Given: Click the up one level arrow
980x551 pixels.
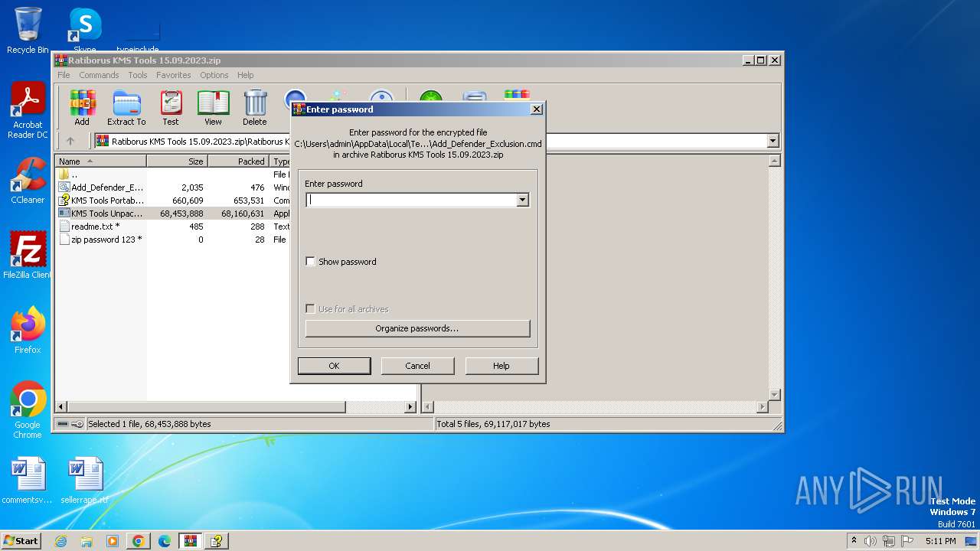Looking at the screenshot, I should point(70,141).
